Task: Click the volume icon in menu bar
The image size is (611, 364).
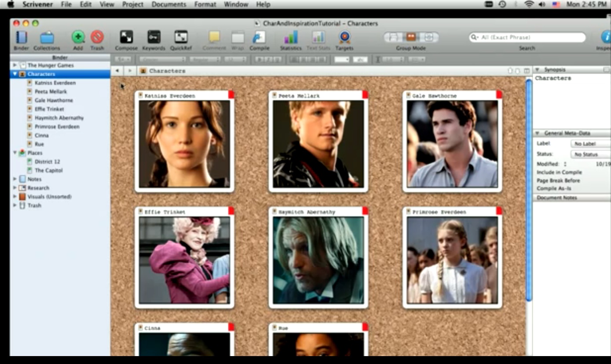Action: pos(542,4)
